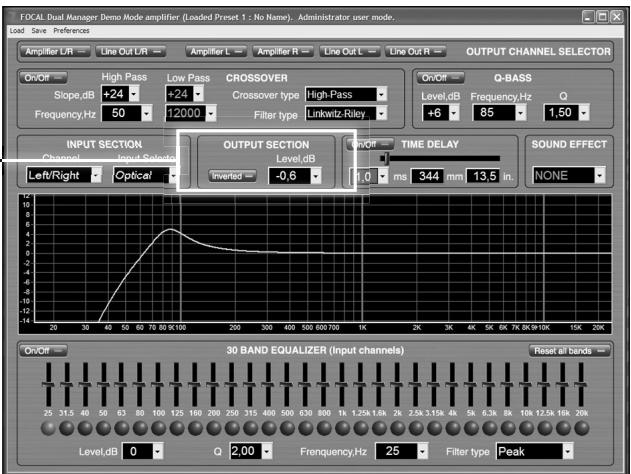The image size is (631, 474).
Task: Select the 800 Hz band round button
Action: point(324,428)
